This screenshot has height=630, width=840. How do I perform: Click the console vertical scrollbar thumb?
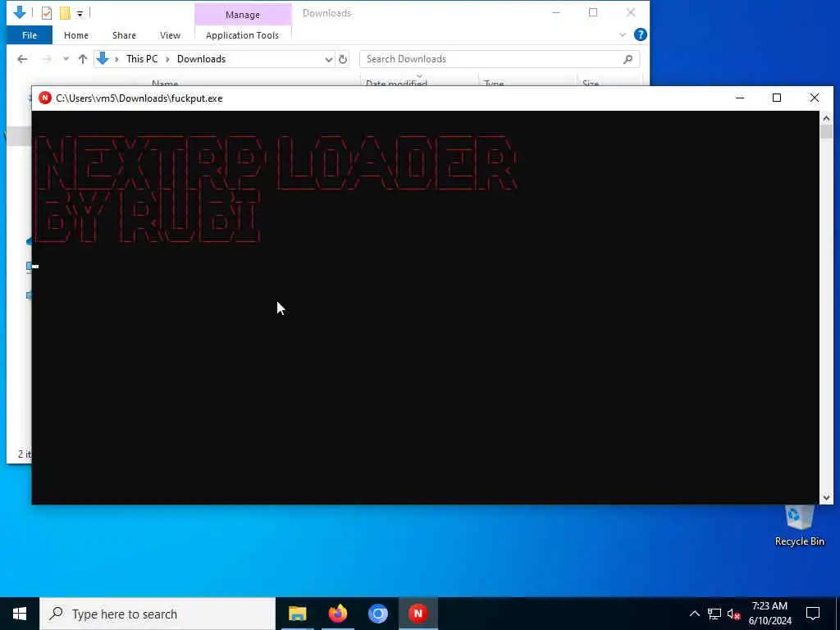click(826, 132)
